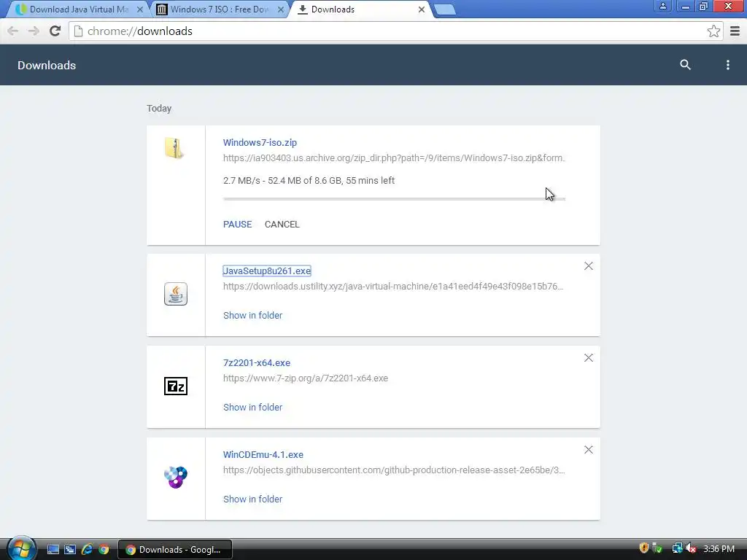Show JavaSetup8u261.exe in folder
747x560 pixels.
252,315
